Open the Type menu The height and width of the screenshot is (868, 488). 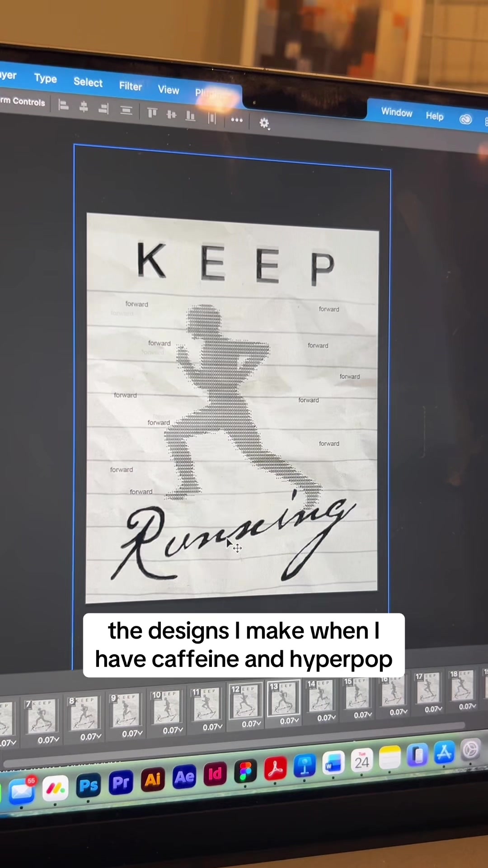click(x=46, y=78)
